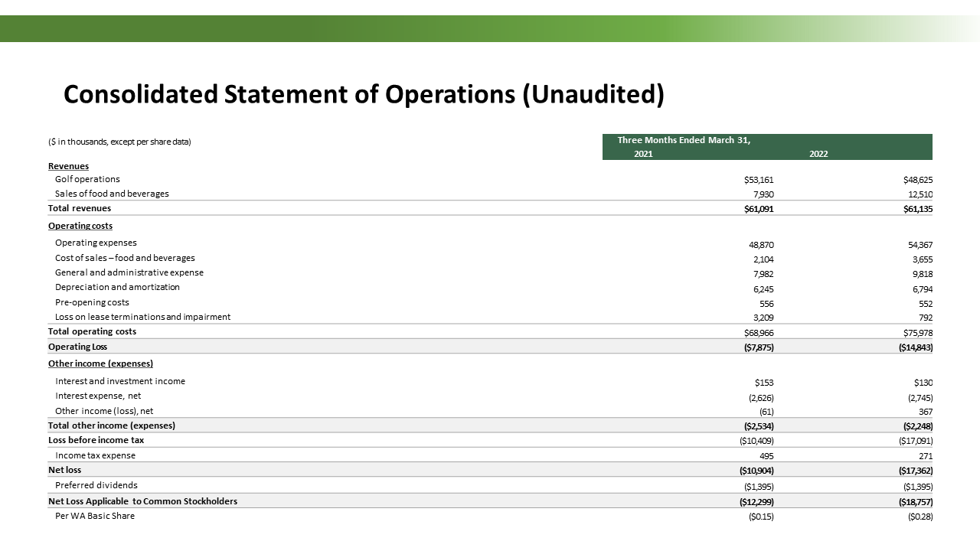This screenshot has height=551, width=980.
Task: Click the 'Net loss' row label
Action: [64, 470]
